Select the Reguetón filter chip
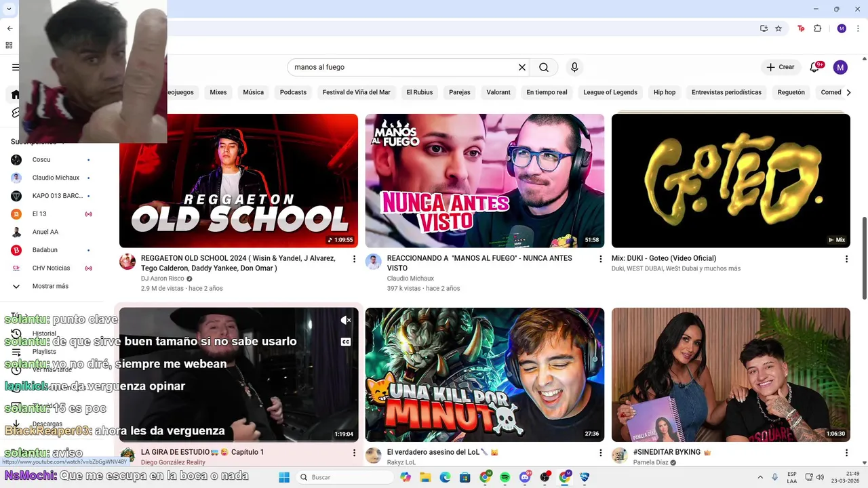The height and width of the screenshot is (488, 868). coord(791,92)
